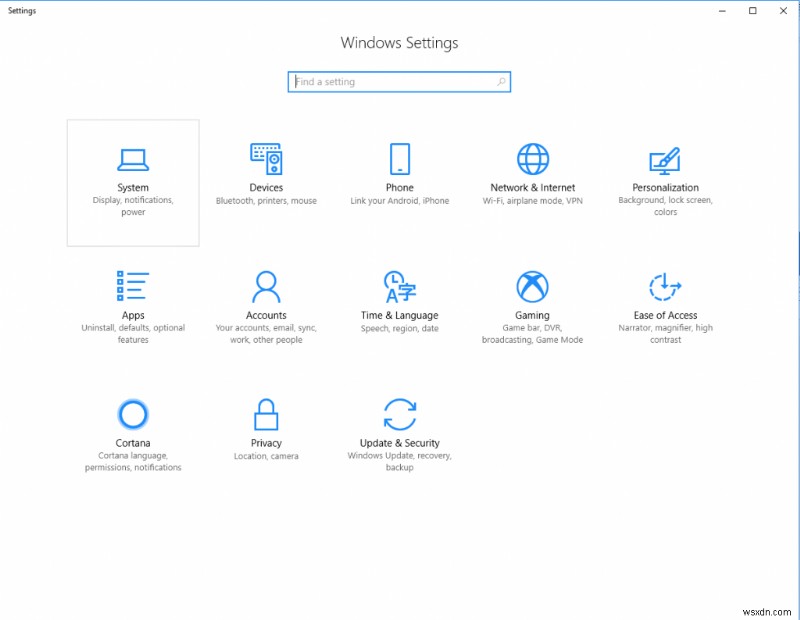
Task: Open Apps settings
Action: (x=133, y=305)
